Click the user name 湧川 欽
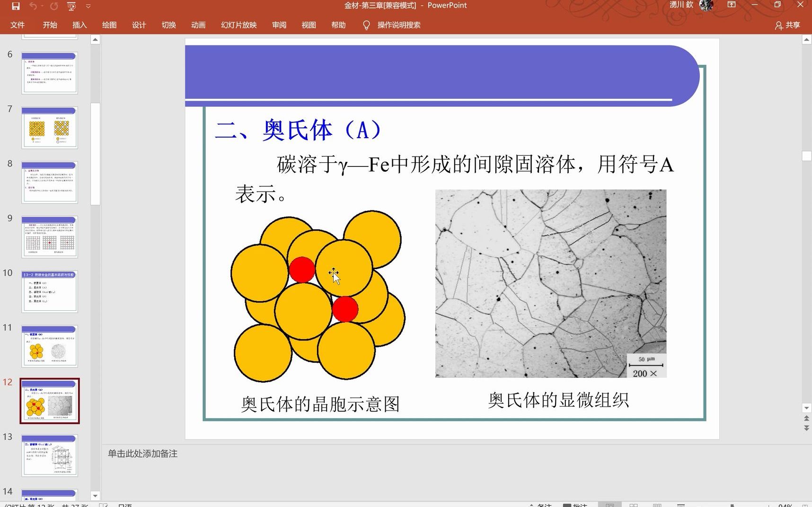This screenshot has width=812, height=507. [x=681, y=5]
